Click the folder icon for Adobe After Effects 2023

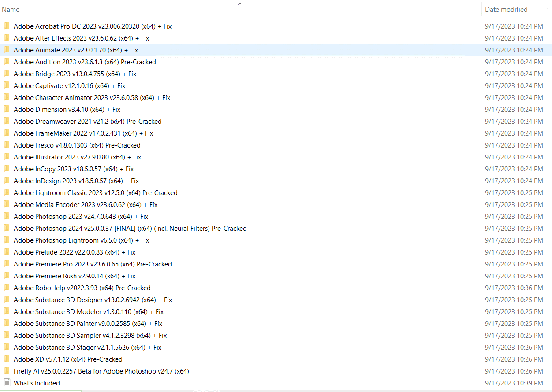[x=7, y=38]
